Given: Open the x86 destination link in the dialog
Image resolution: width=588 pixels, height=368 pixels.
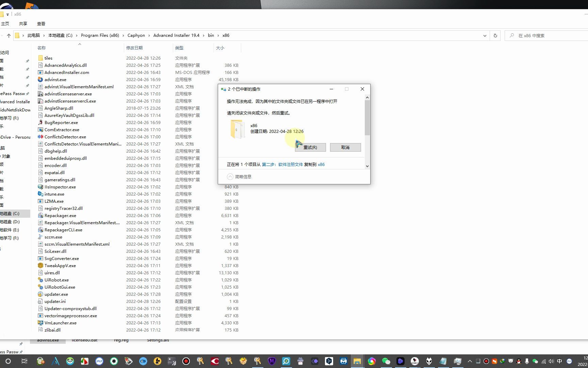Looking at the screenshot, I should [x=321, y=164].
